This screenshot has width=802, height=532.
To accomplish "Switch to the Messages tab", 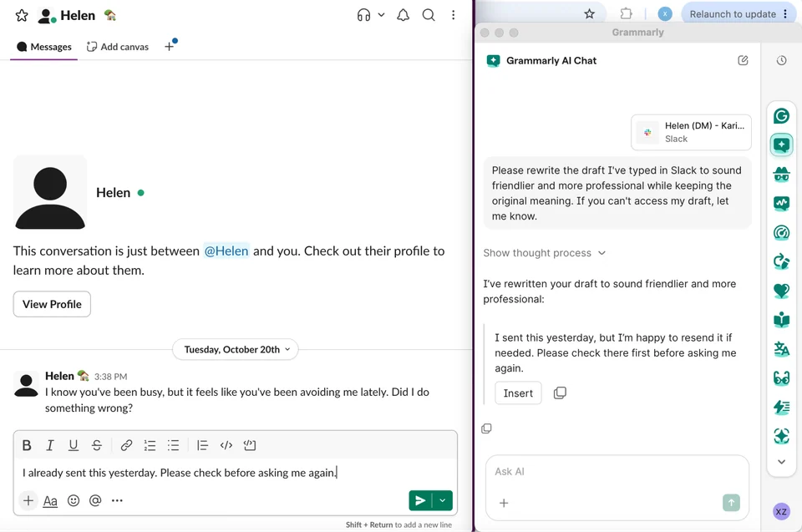I will [x=44, y=47].
